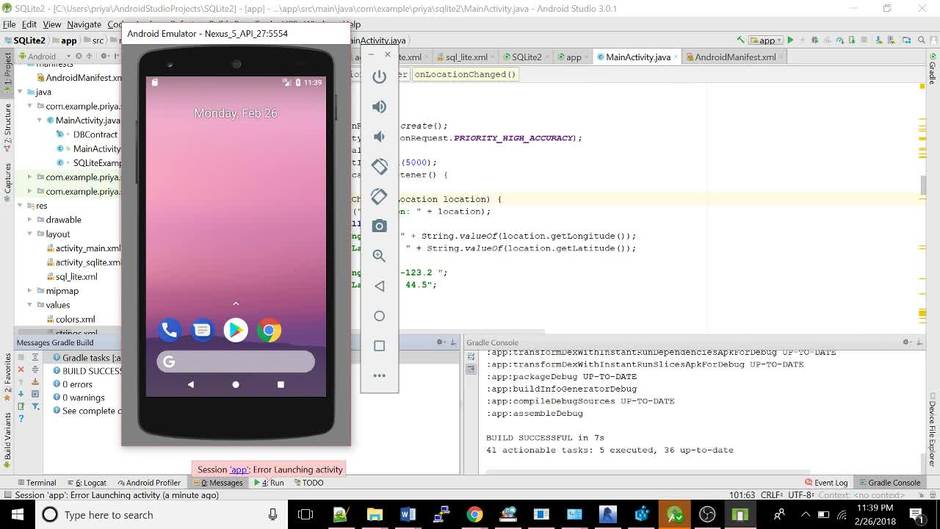Open Play Store on emulator home screen

(x=236, y=330)
